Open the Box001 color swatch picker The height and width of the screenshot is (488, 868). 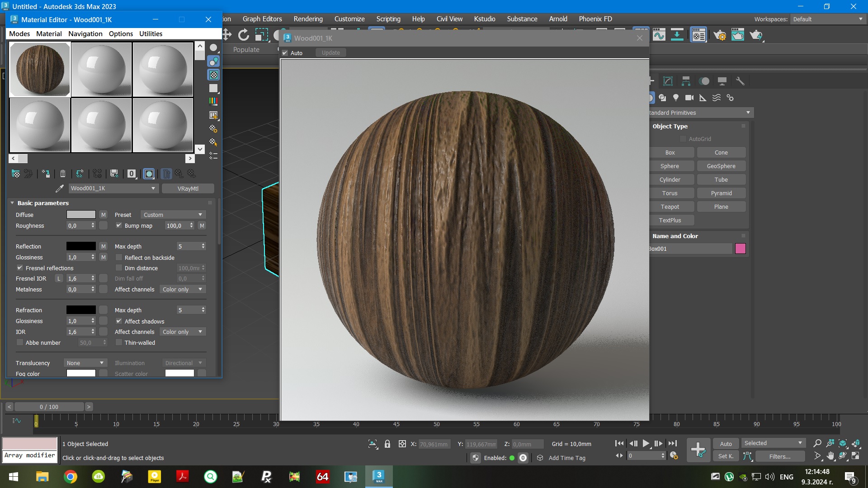tap(740, 249)
